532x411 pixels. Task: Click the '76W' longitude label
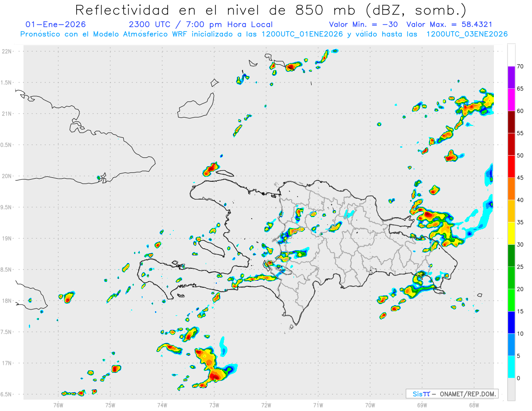click(58, 404)
